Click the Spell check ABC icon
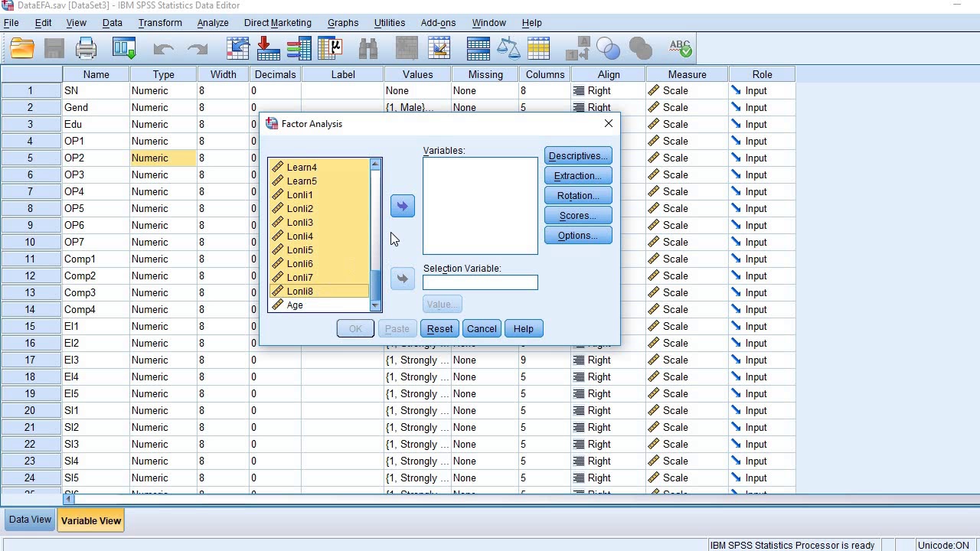The width and height of the screenshot is (980, 551). coord(681,50)
